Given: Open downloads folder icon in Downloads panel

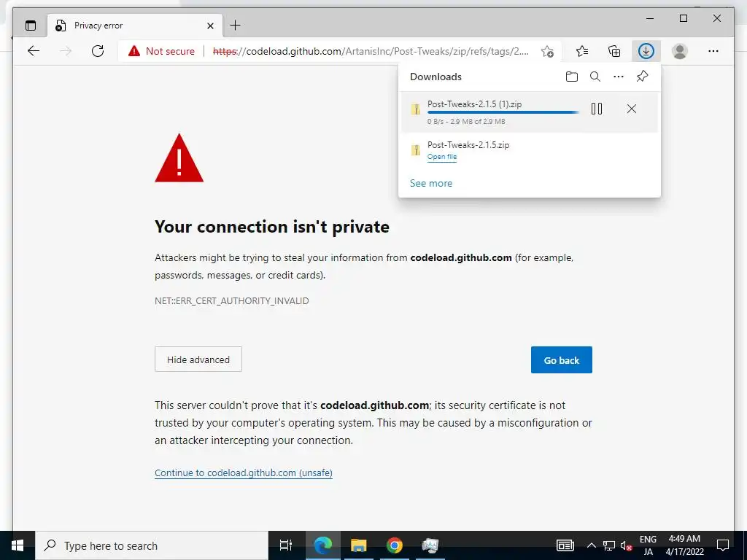Looking at the screenshot, I should pyautogui.click(x=572, y=77).
